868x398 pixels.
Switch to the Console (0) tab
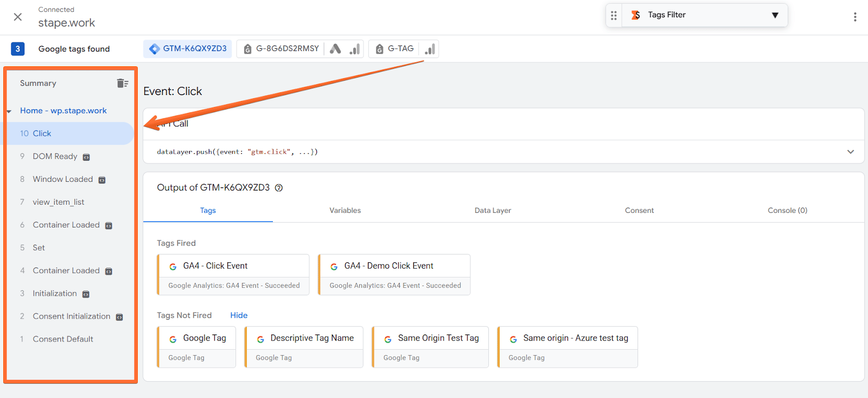pyautogui.click(x=787, y=211)
